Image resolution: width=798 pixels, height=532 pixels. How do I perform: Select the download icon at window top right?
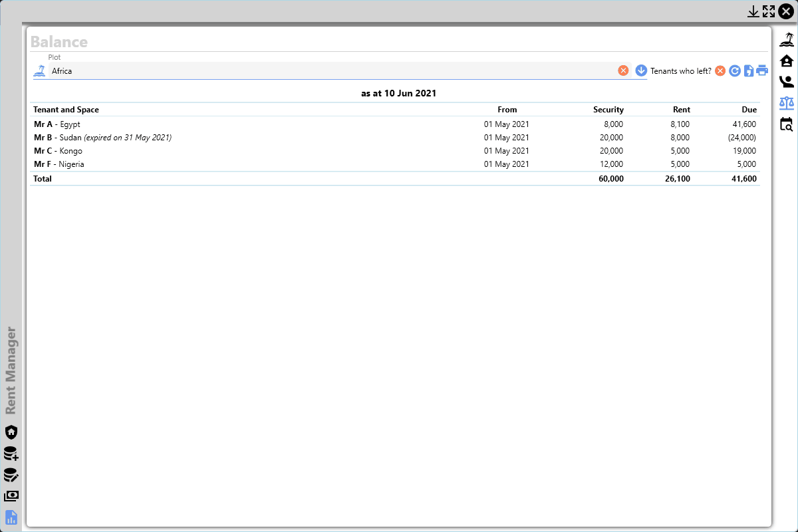(x=753, y=11)
